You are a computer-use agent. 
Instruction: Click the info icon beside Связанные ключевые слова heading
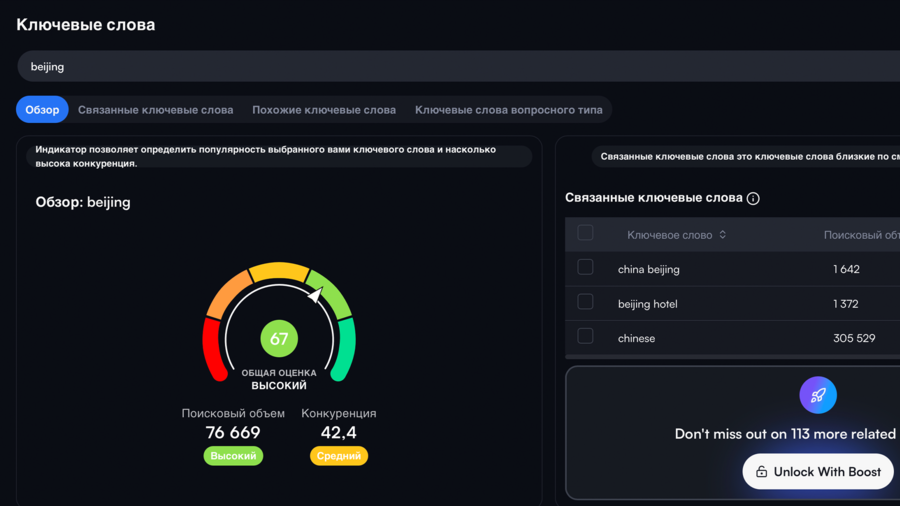pos(753,198)
